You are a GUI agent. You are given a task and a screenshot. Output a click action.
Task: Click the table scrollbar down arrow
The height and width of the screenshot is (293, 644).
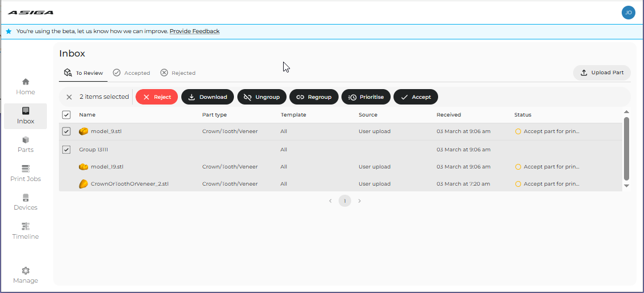coord(626,186)
